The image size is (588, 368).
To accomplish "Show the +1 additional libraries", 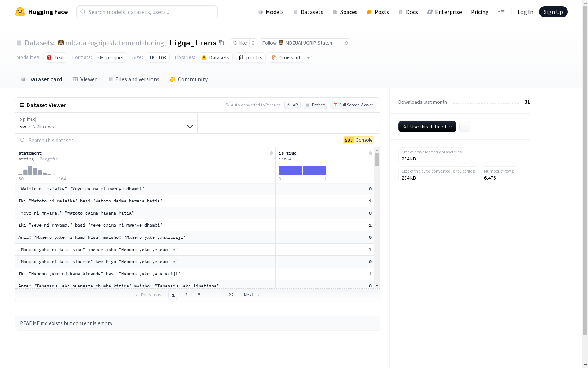I will click(x=310, y=58).
